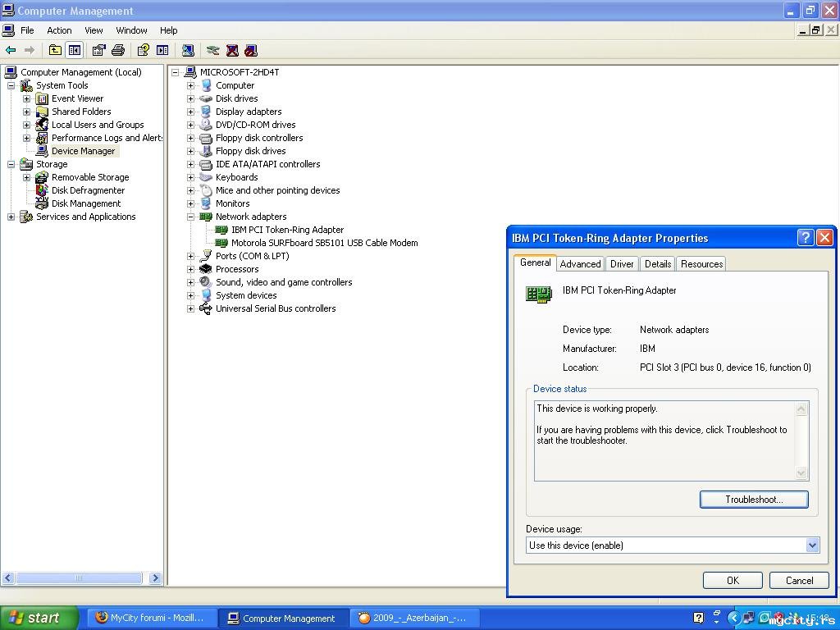
Task: Click the Universal Serial Bus controllers icon
Action: [206, 308]
